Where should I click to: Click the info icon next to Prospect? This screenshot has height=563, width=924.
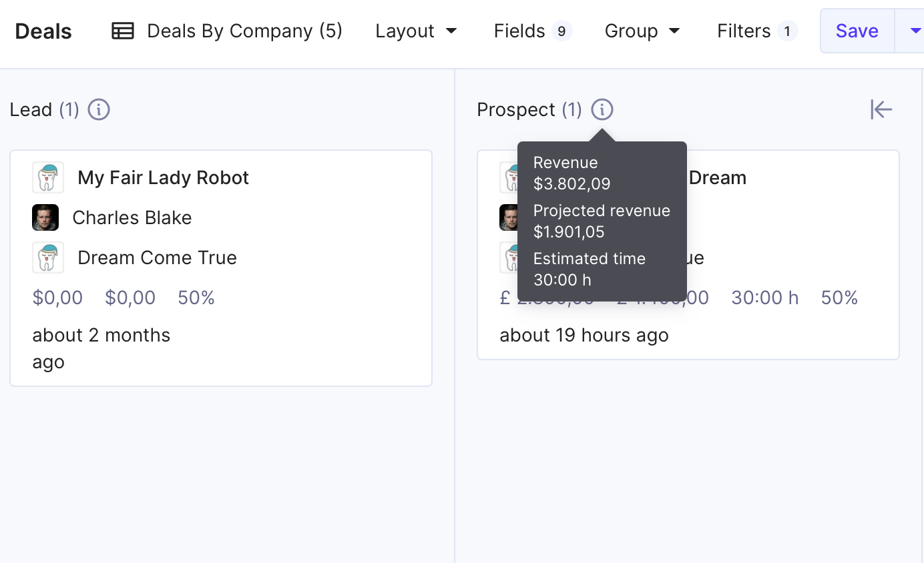pyautogui.click(x=602, y=109)
